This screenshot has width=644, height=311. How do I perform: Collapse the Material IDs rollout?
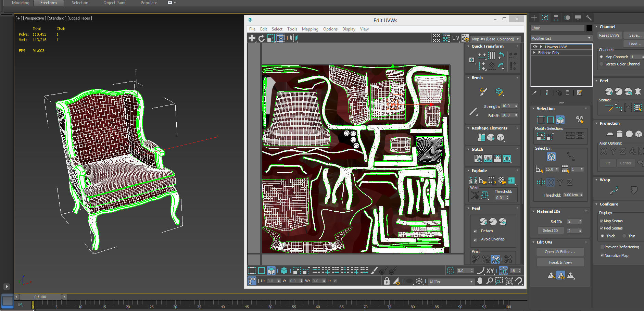click(533, 211)
